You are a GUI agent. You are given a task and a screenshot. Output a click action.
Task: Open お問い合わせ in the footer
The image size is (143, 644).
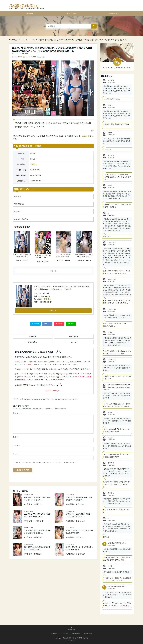pyautogui.click(x=88, y=634)
